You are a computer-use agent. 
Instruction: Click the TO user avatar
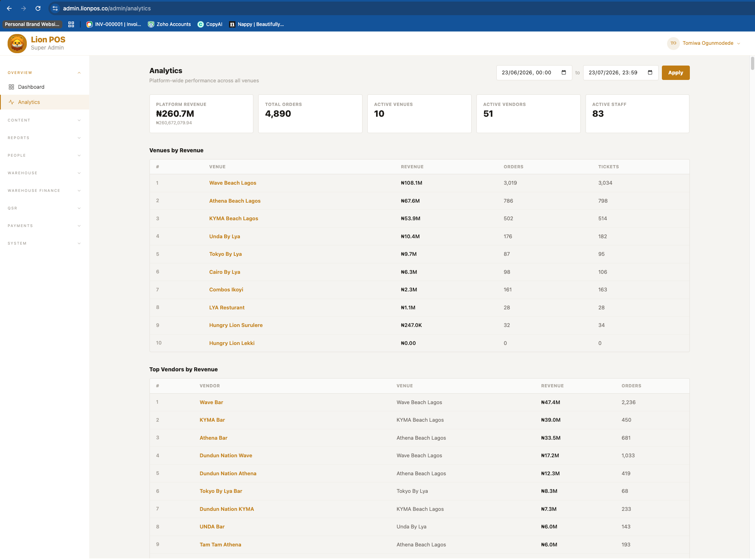click(x=673, y=43)
